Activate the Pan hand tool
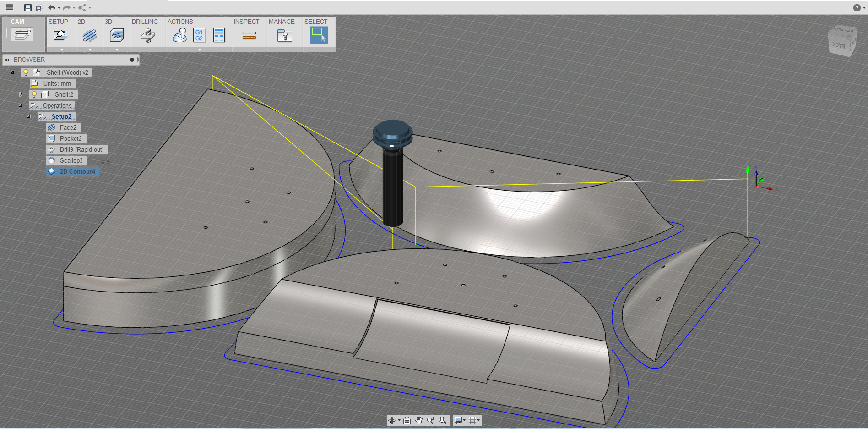Image resolution: width=868 pixels, height=429 pixels. (419, 420)
